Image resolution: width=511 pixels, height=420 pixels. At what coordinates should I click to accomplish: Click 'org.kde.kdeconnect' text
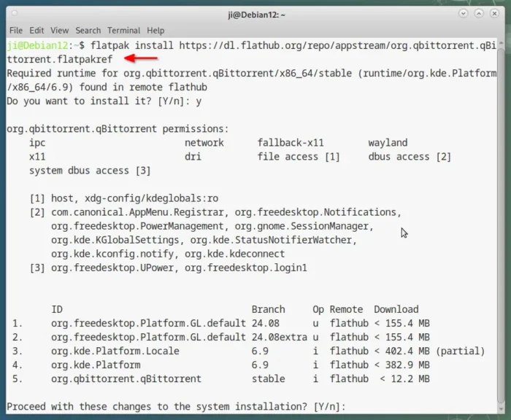[x=234, y=254]
